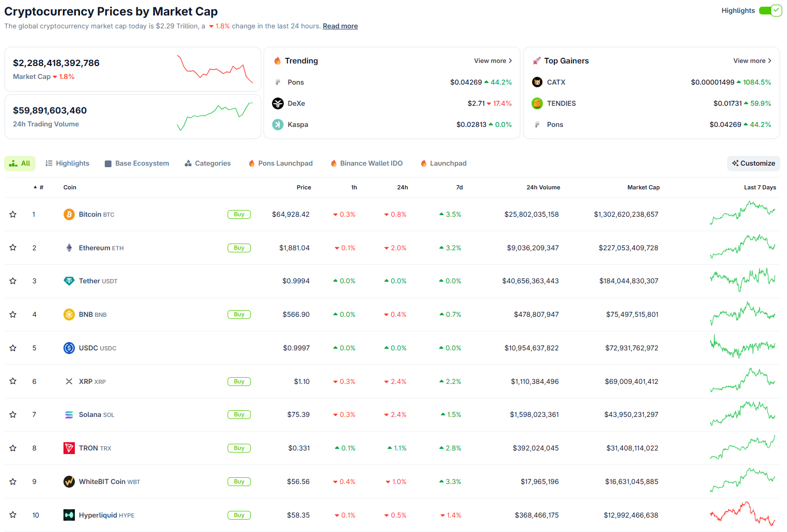Toggle the Highlights switch off
The height and width of the screenshot is (532, 787).
tap(770, 10)
